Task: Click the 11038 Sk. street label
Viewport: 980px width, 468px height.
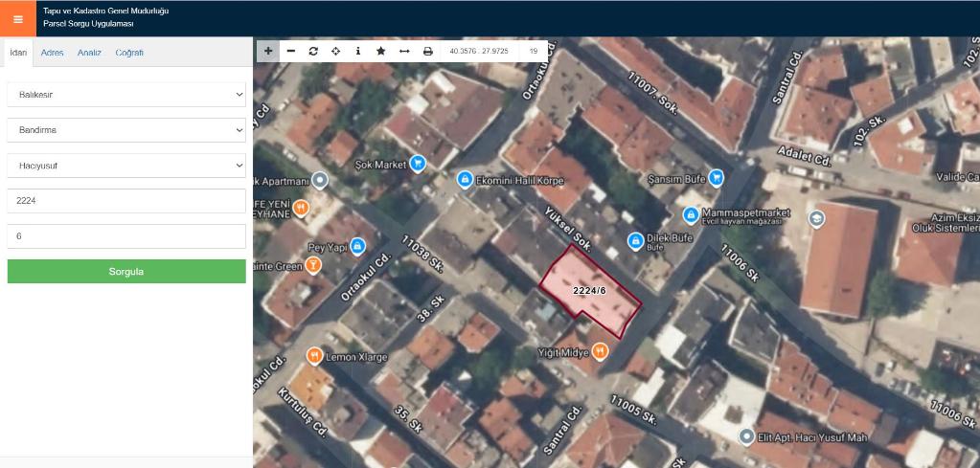Action: click(x=422, y=253)
